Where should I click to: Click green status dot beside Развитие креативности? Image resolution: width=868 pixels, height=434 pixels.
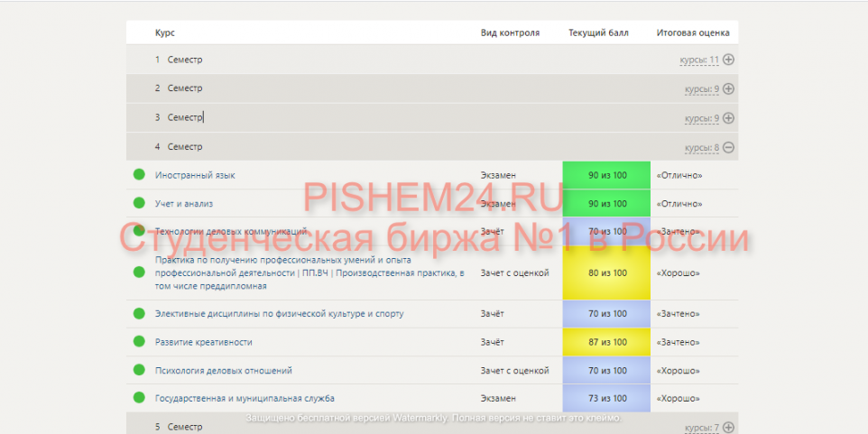[x=139, y=342]
